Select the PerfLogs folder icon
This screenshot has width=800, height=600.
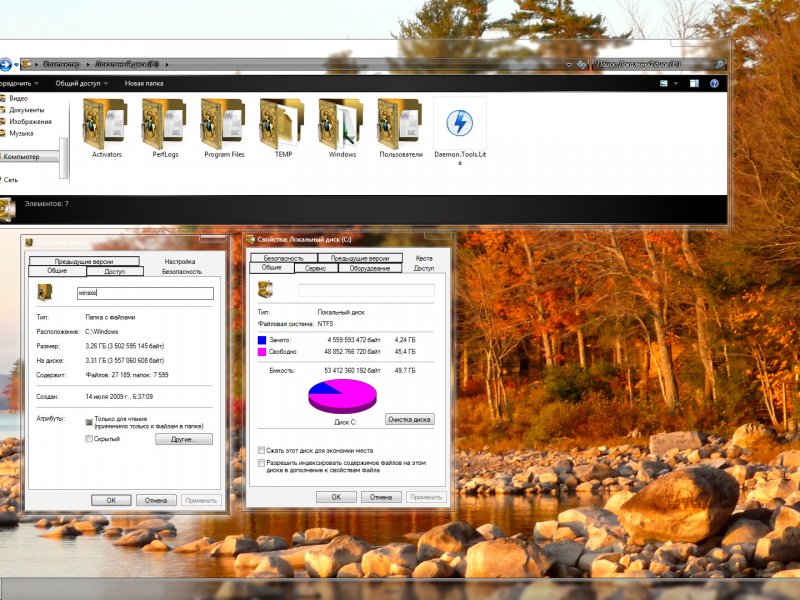point(164,124)
